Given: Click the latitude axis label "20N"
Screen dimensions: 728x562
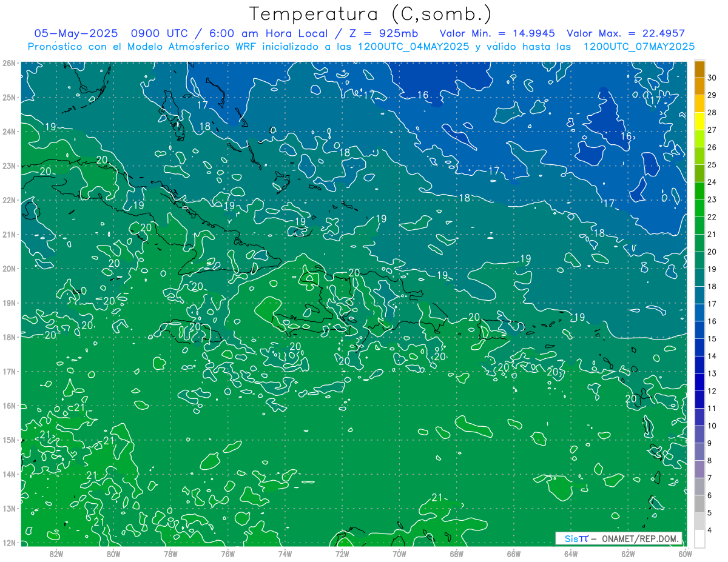Looking at the screenshot, I should click(x=9, y=269).
